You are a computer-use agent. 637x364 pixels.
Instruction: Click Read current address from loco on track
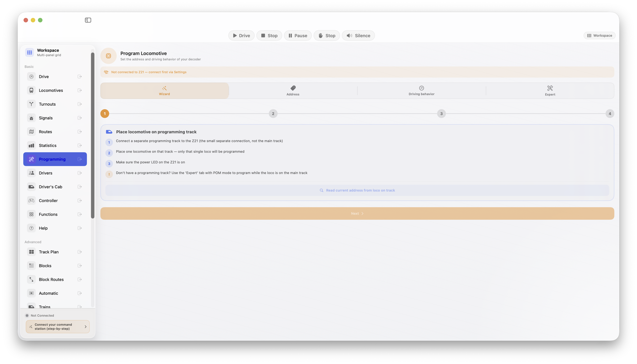357,190
